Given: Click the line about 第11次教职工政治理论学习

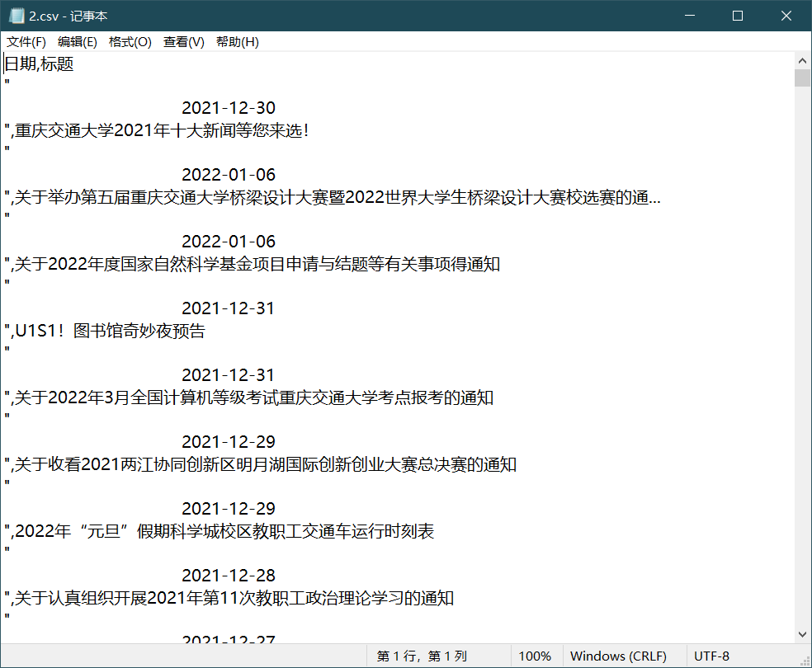Looking at the screenshot, I should pos(229,598).
